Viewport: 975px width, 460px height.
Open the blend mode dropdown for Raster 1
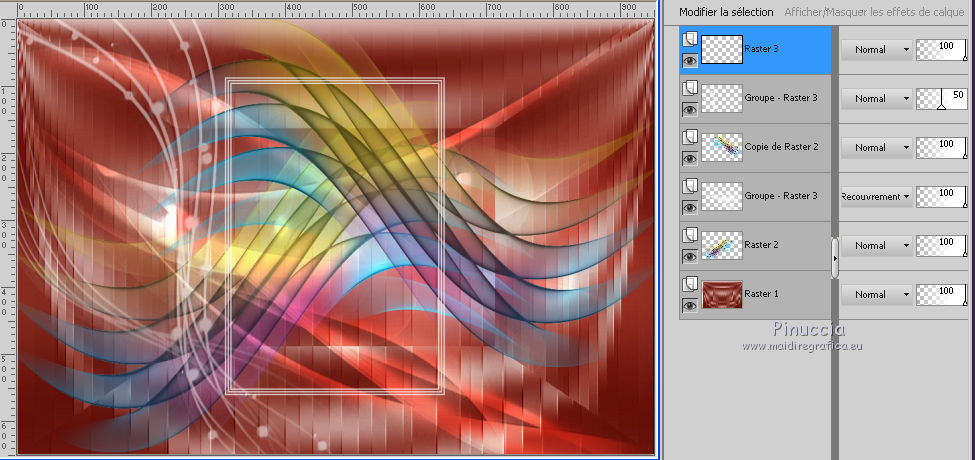point(876,295)
